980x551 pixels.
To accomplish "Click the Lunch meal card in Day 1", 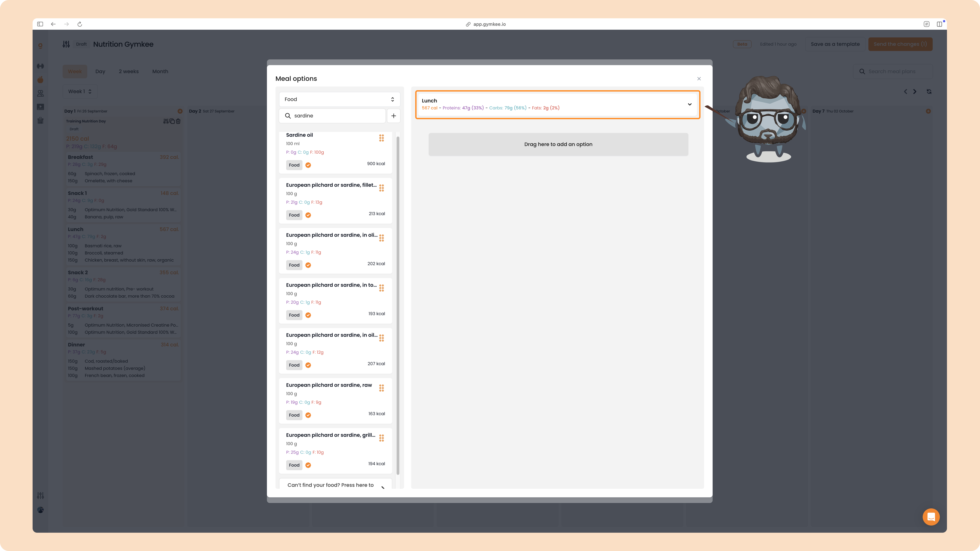I will (123, 245).
